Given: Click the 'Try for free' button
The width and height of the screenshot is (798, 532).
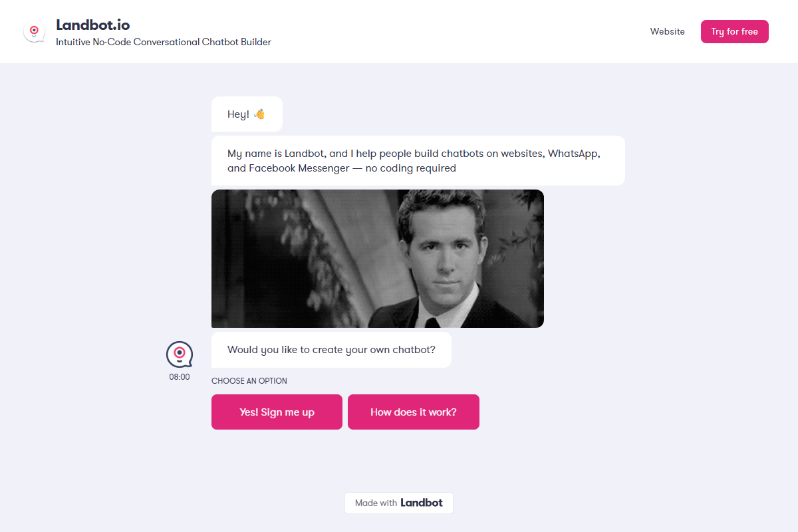Looking at the screenshot, I should [734, 31].
